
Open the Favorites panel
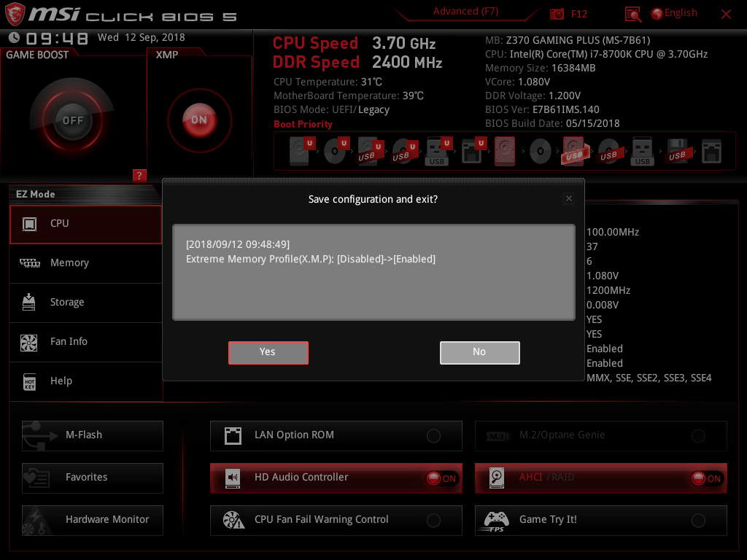point(92,478)
